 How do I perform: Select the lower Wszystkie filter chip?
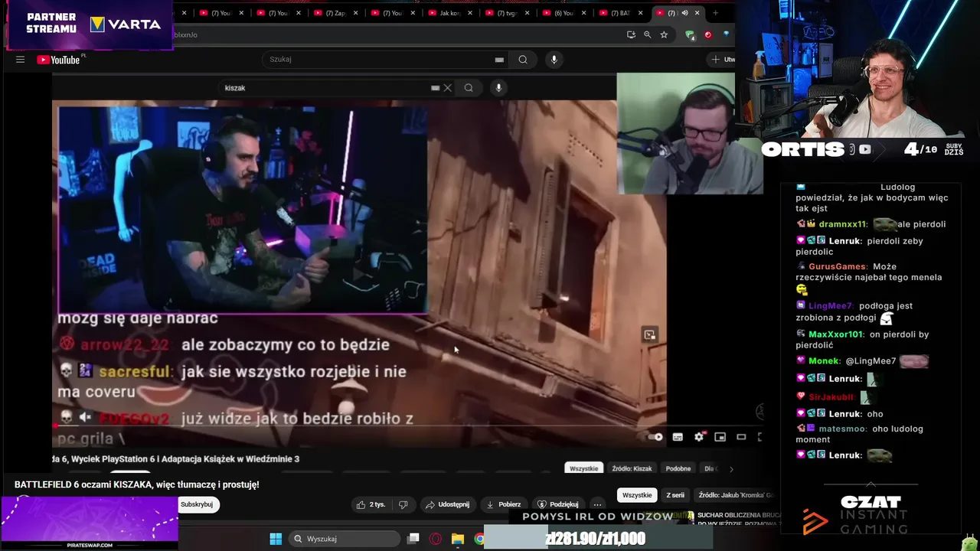point(637,495)
